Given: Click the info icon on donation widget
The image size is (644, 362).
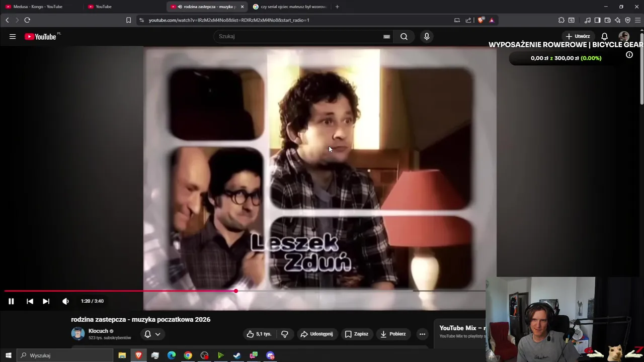Looking at the screenshot, I should [629, 55].
